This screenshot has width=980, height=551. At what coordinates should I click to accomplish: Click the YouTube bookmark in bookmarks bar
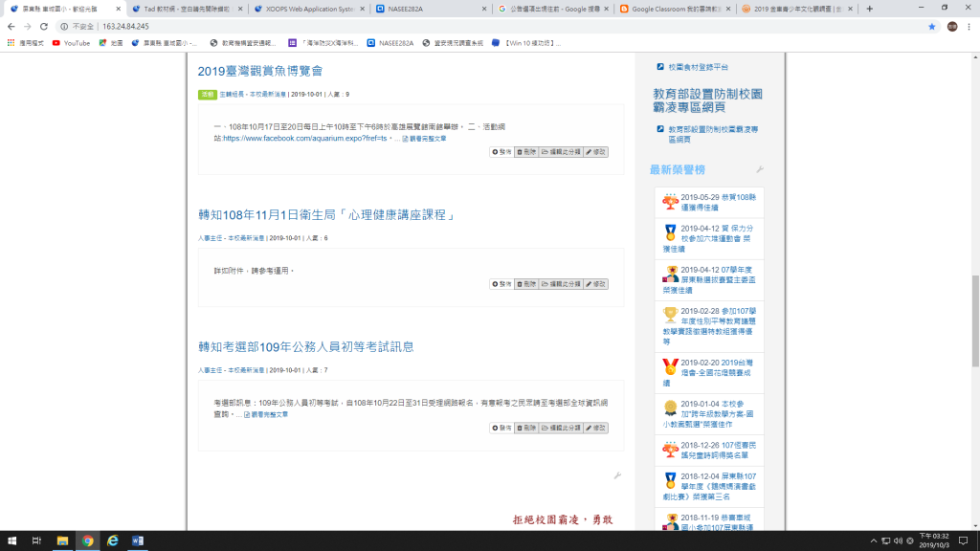(x=71, y=43)
